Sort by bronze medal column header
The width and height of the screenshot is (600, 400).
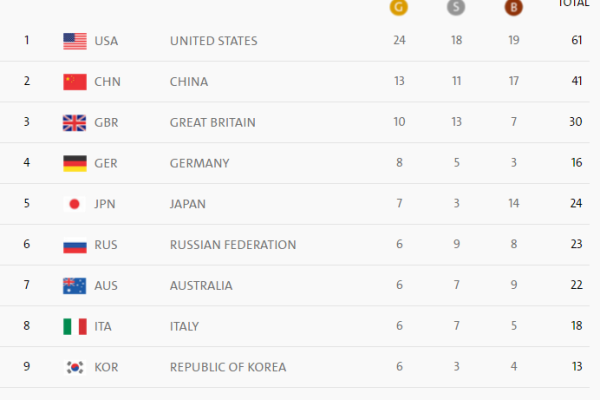point(513,5)
